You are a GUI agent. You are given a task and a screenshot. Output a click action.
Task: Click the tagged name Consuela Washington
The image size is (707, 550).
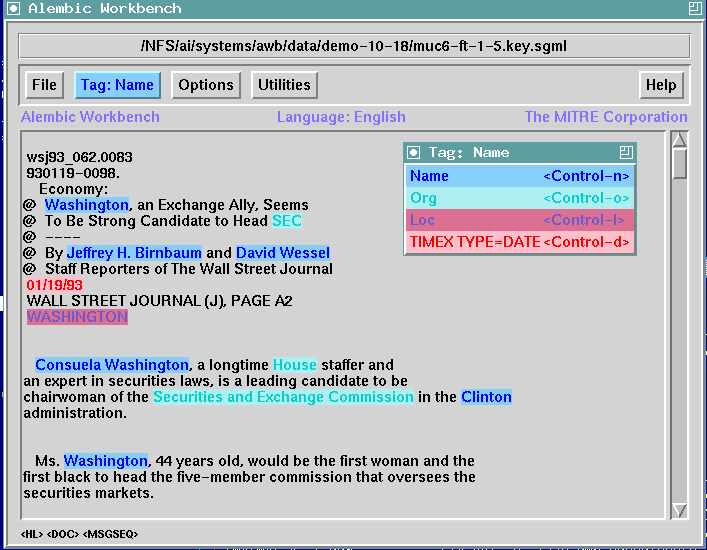click(111, 365)
